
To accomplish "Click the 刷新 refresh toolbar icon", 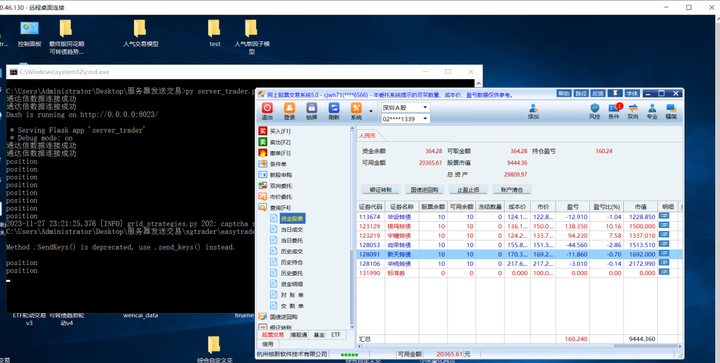I will 334,111.
